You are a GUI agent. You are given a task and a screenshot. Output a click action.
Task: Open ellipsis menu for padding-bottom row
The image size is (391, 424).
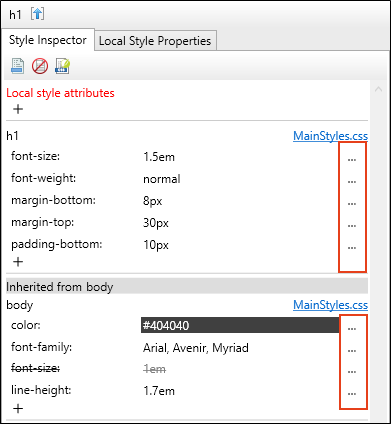[x=352, y=248]
